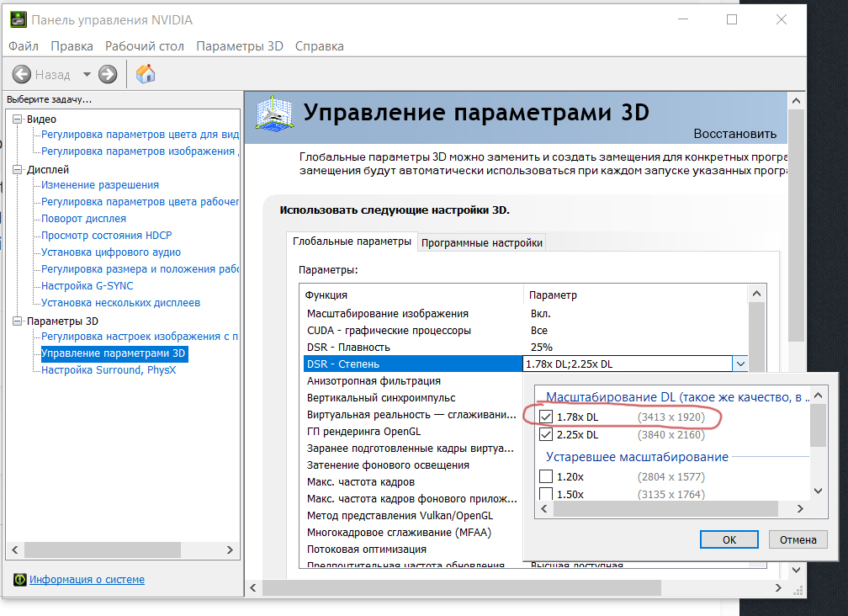Switch to Программные настройки tab
The width and height of the screenshot is (848, 616).
click(x=482, y=243)
